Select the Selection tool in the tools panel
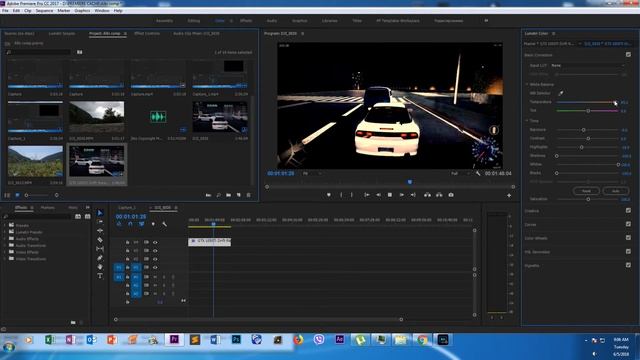The width and height of the screenshot is (640, 360). (x=100, y=213)
